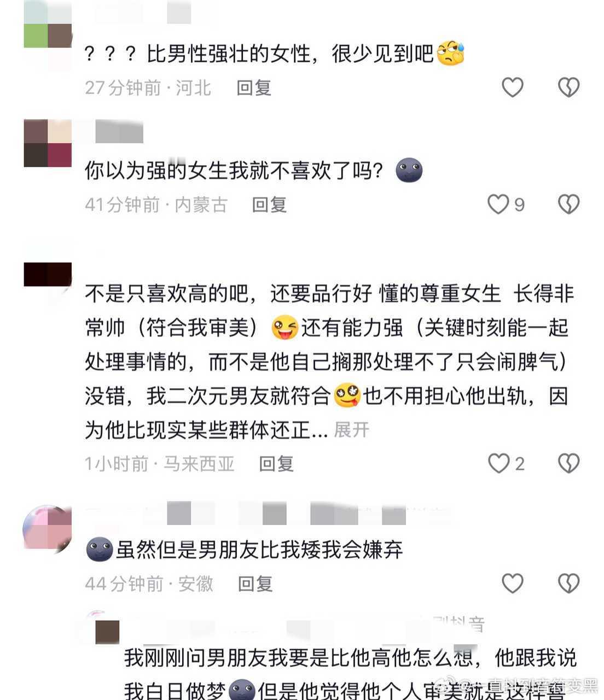Expand the truncated comment via 展开
The width and height of the screenshot is (604, 700).
point(351,430)
